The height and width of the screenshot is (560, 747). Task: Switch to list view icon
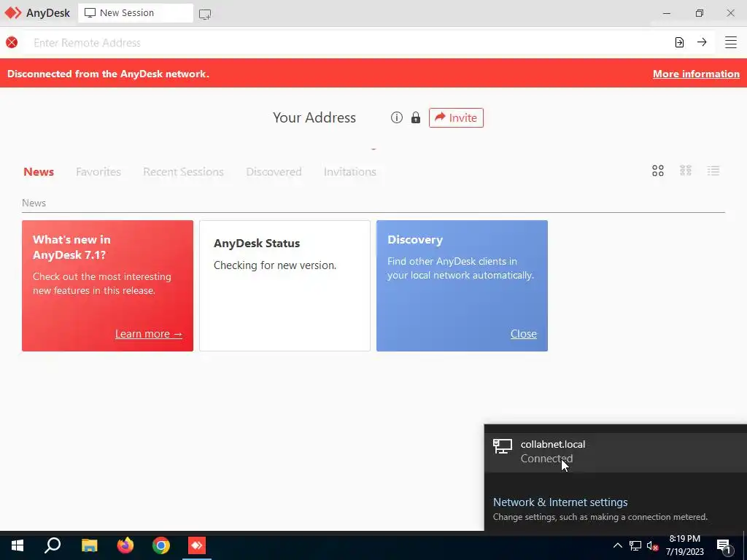[713, 171]
